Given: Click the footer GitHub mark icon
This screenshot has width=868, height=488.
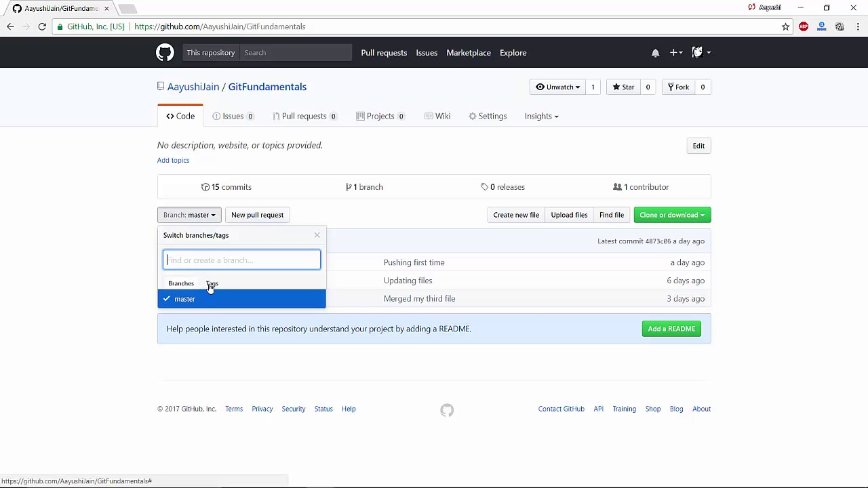Looking at the screenshot, I should click(447, 410).
